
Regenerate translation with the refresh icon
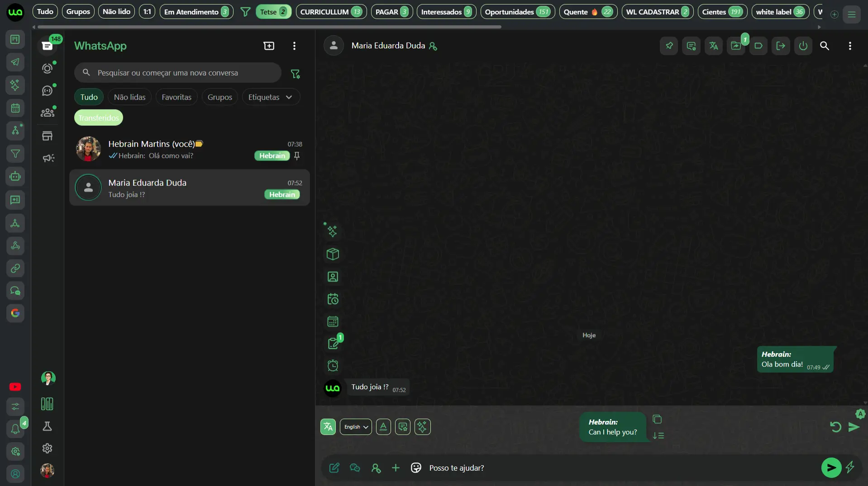835,427
